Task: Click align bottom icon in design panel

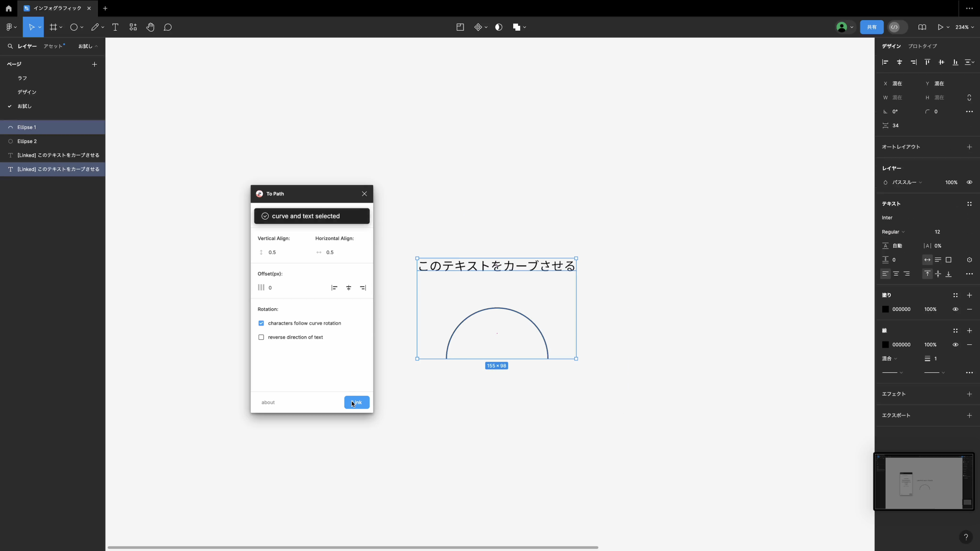Action: click(955, 62)
